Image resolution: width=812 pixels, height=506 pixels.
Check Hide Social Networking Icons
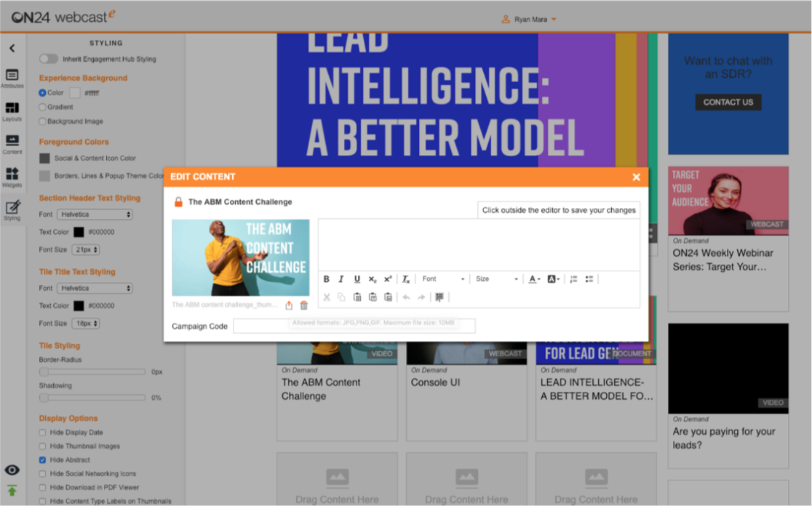[x=42, y=474]
